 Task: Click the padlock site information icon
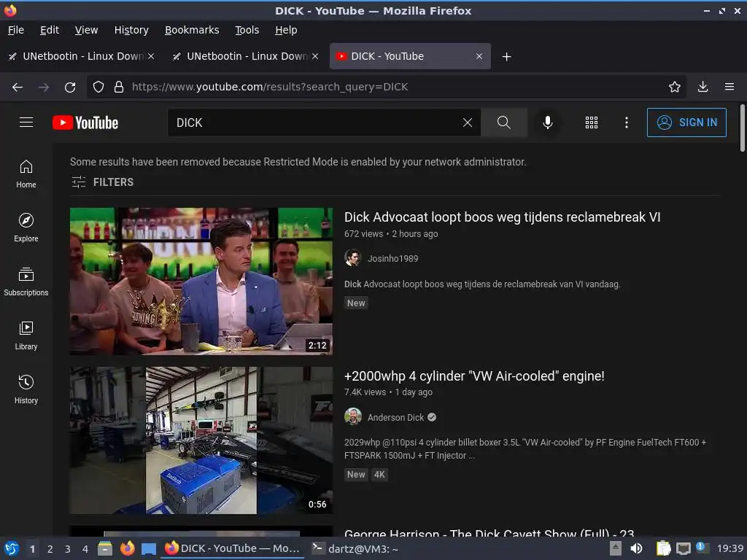click(119, 87)
